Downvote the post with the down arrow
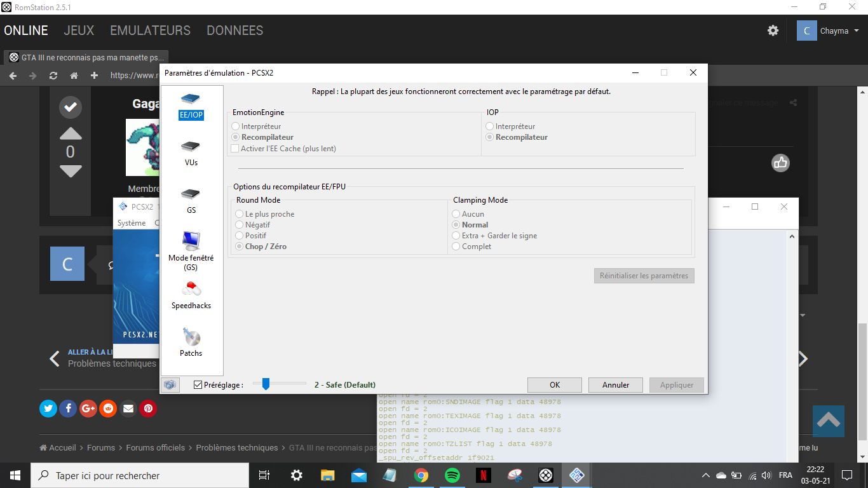The height and width of the screenshot is (488, 868). (x=71, y=172)
